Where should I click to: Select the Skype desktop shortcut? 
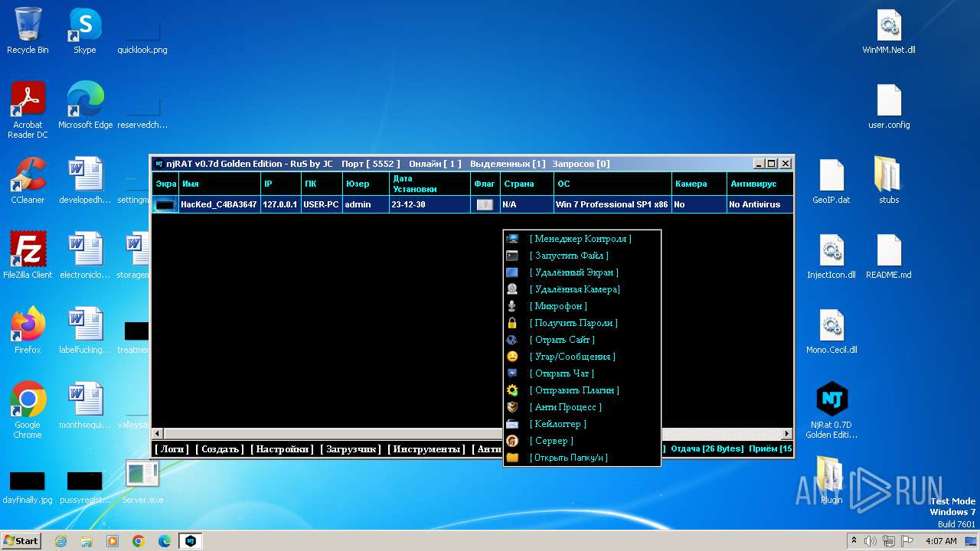pos(84,31)
